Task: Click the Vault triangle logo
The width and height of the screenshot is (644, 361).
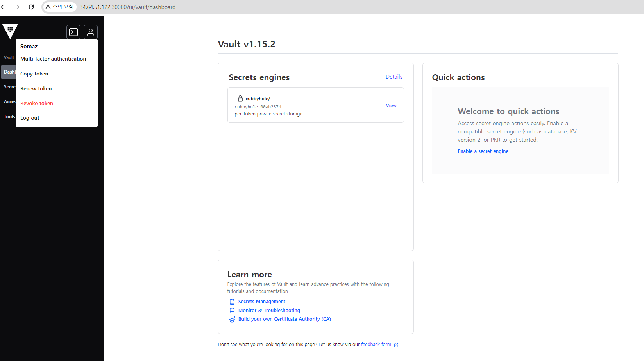Action: coord(10,31)
